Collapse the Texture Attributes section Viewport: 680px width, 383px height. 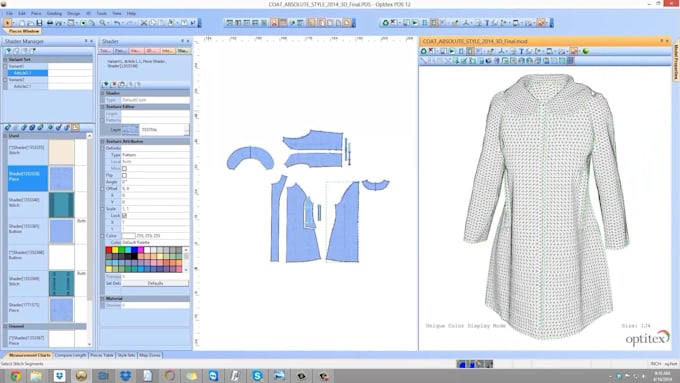[x=103, y=141]
